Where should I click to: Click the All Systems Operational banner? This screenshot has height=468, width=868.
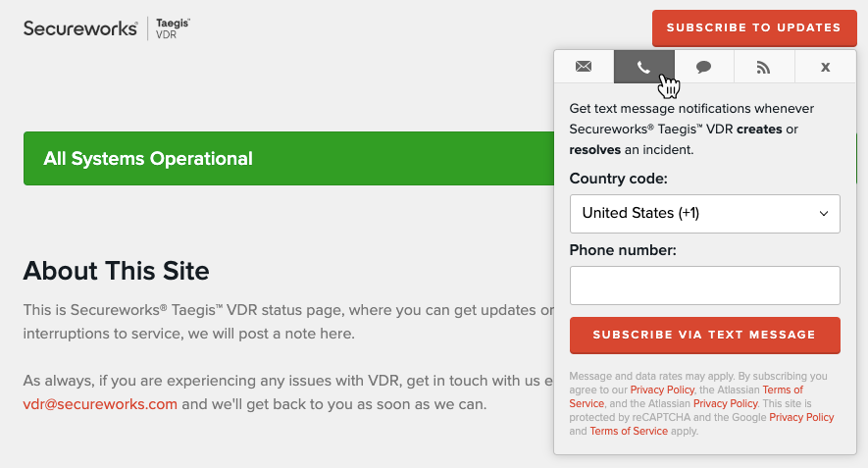(x=288, y=158)
